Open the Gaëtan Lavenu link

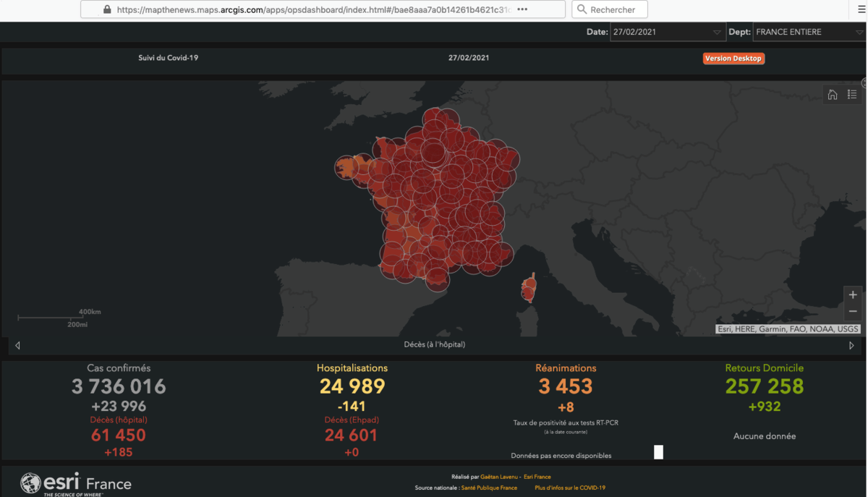(500, 477)
